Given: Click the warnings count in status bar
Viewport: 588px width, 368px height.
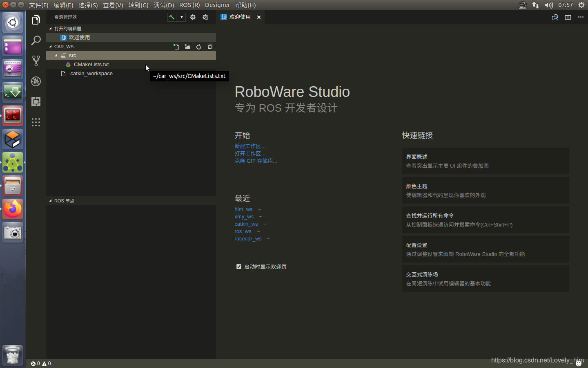Looking at the screenshot, I should click(47, 364).
